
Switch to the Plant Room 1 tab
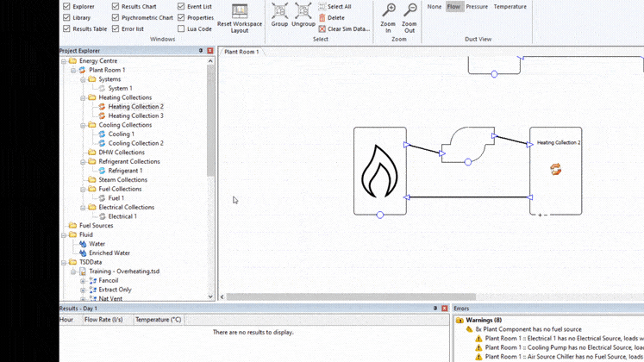coord(241,52)
